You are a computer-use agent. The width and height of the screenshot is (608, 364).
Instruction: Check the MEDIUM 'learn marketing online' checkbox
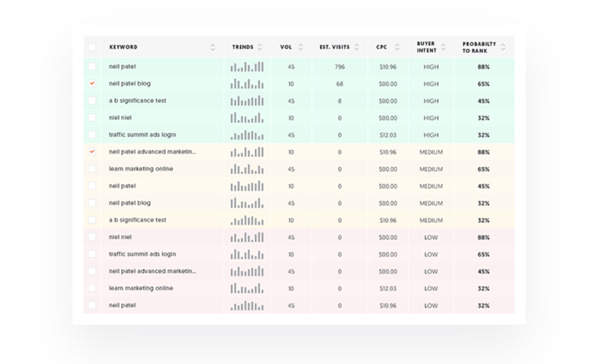click(x=92, y=169)
